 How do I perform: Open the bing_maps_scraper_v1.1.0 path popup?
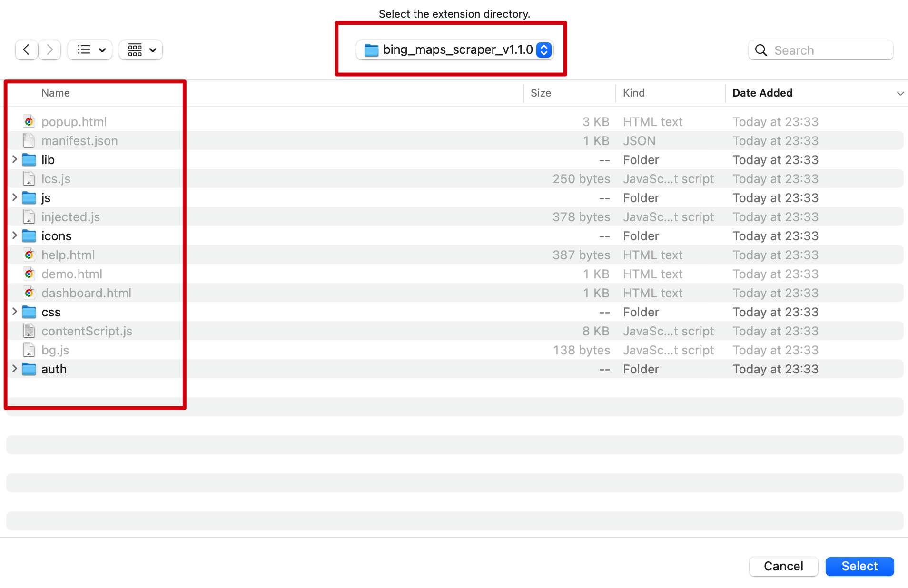pos(454,50)
